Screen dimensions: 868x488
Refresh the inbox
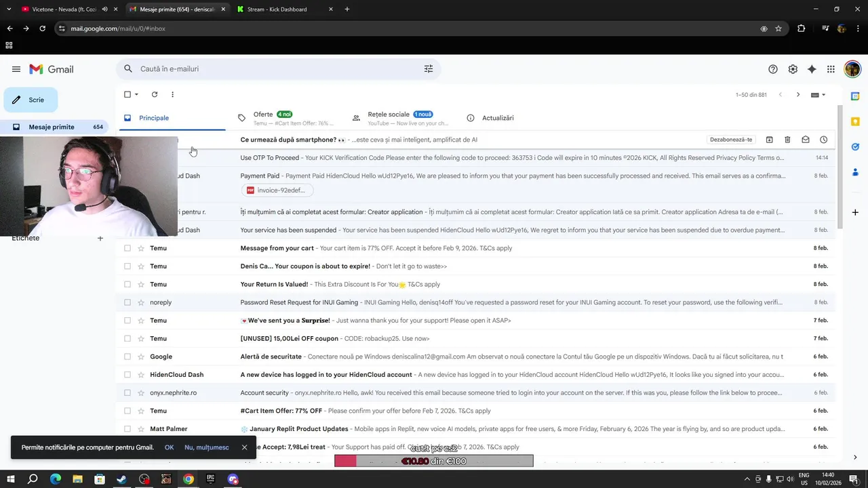(x=155, y=95)
